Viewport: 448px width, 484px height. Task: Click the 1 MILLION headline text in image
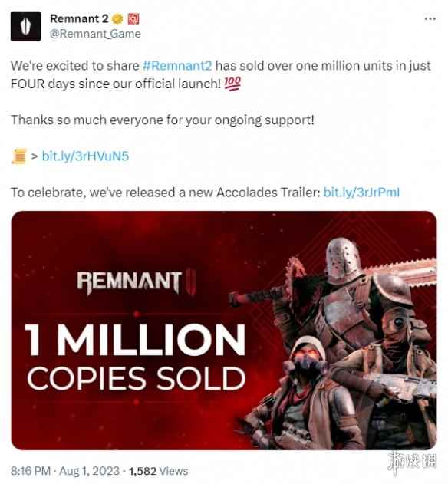(135, 340)
